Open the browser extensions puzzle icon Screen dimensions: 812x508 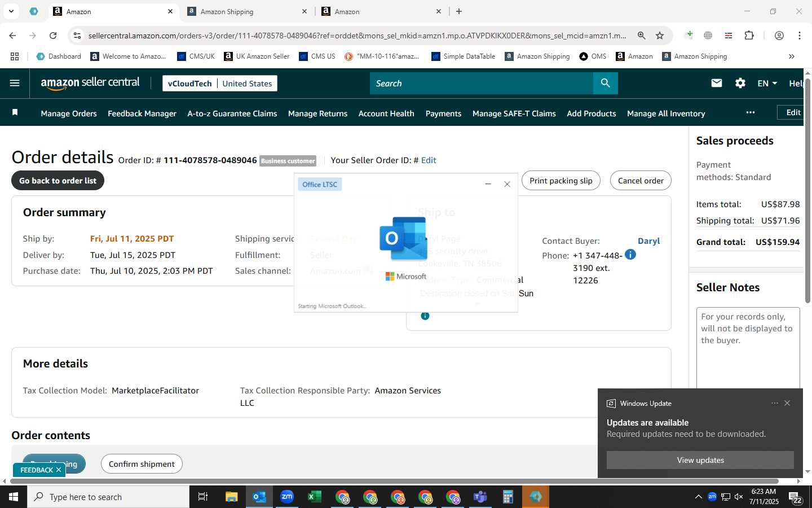pyautogui.click(x=749, y=36)
